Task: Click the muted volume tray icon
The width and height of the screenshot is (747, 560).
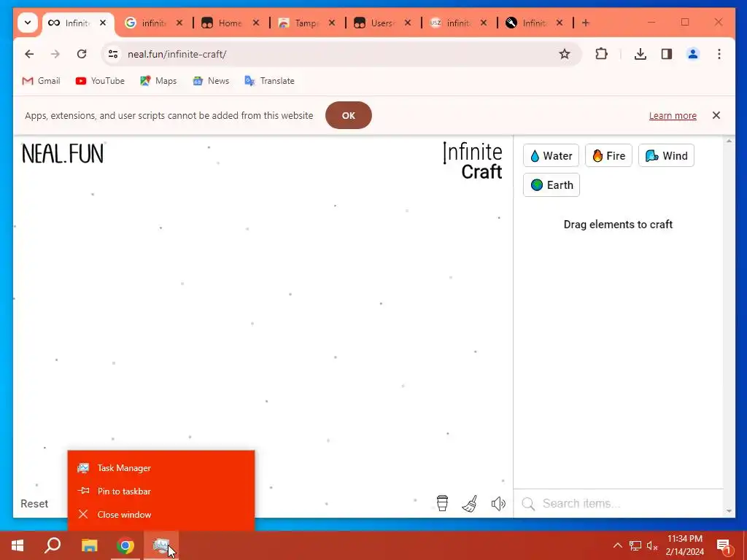Action: 652,545
